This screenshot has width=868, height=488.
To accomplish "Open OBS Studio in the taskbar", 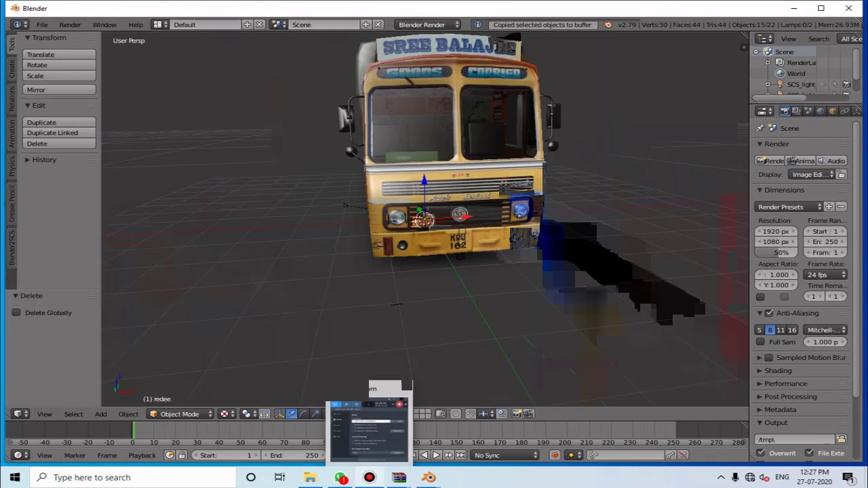I will click(370, 477).
